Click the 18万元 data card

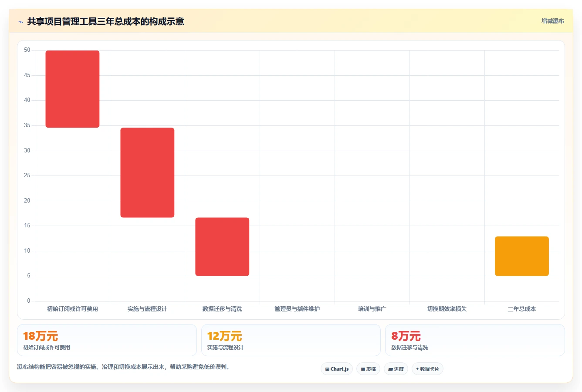tap(107, 340)
